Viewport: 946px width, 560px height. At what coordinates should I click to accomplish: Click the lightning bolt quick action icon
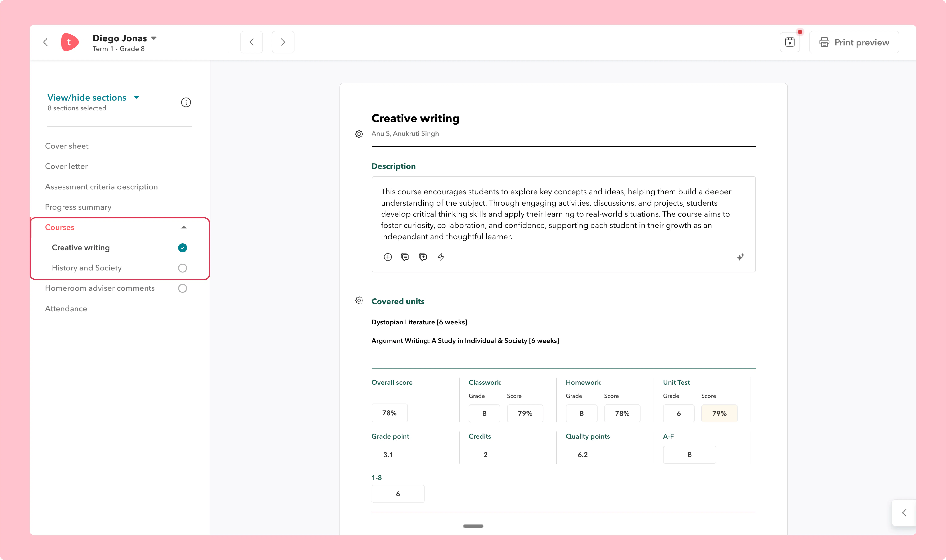coord(441,257)
